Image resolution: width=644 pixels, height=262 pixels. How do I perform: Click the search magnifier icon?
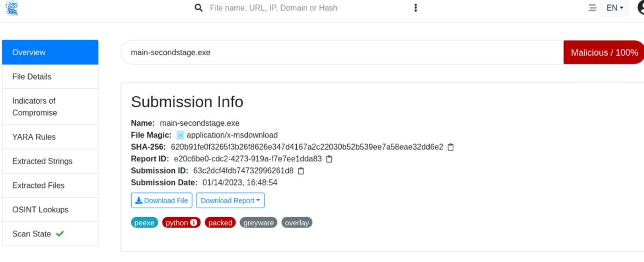tap(198, 8)
